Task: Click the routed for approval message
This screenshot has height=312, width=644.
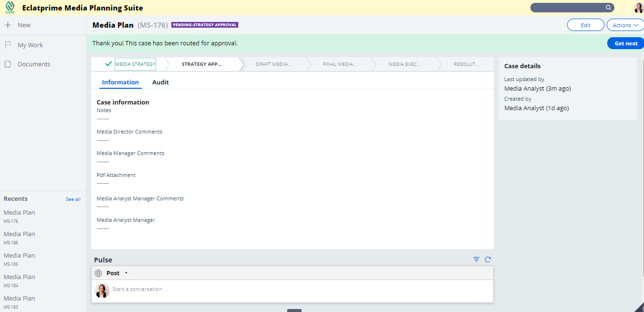Action: 165,43
